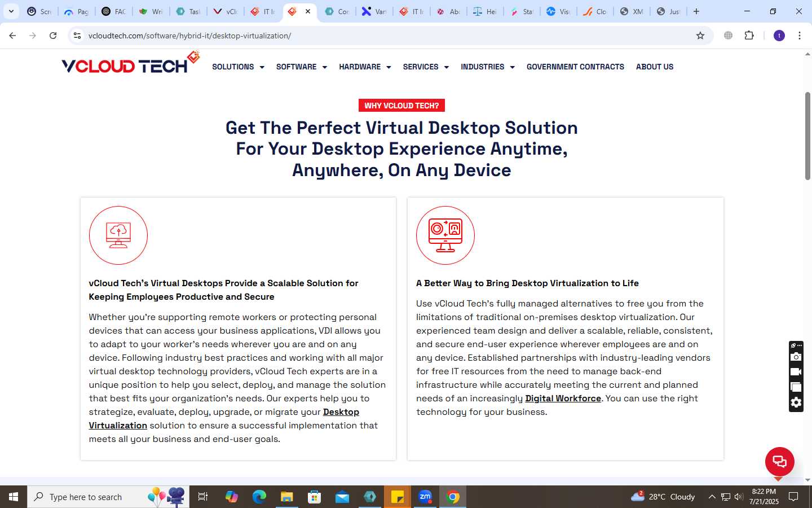Switch to the FAC browser tab
Viewport: 812px width, 508px height.
tap(113, 11)
